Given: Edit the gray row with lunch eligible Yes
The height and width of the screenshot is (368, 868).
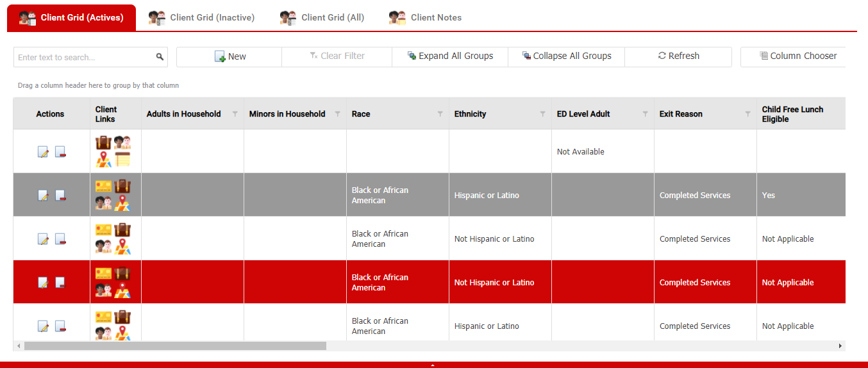Looking at the screenshot, I should [43, 196].
